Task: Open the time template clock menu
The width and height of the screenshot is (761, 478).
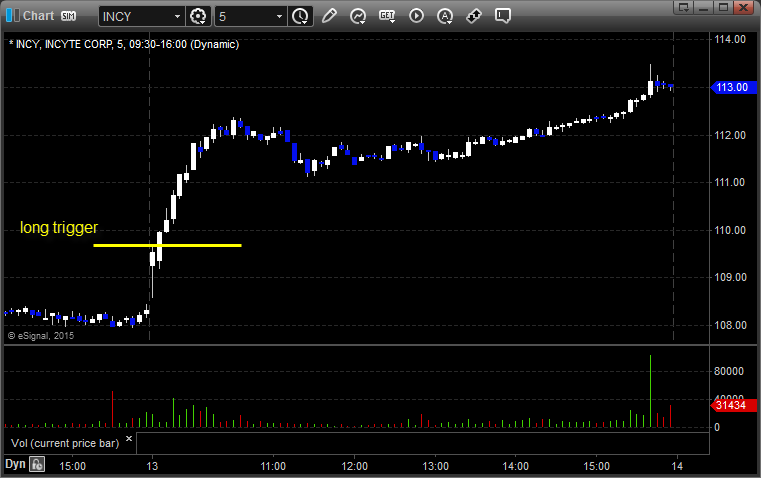Action: coord(300,16)
